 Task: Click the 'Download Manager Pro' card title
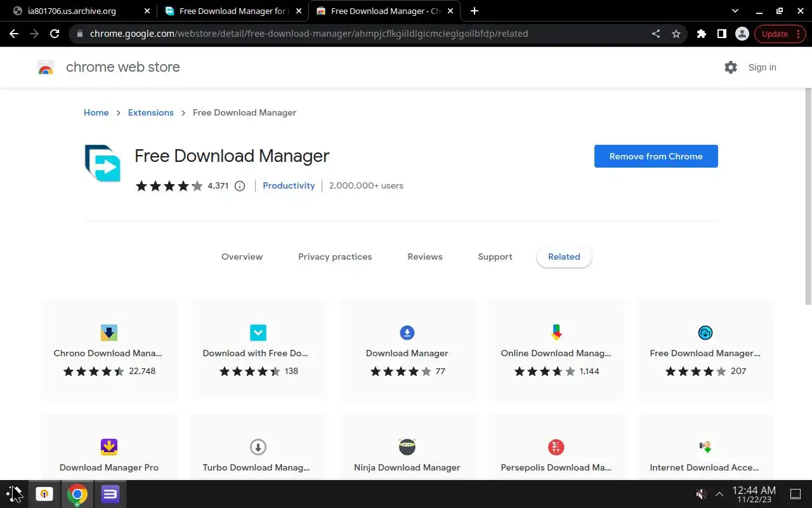(x=109, y=467)
